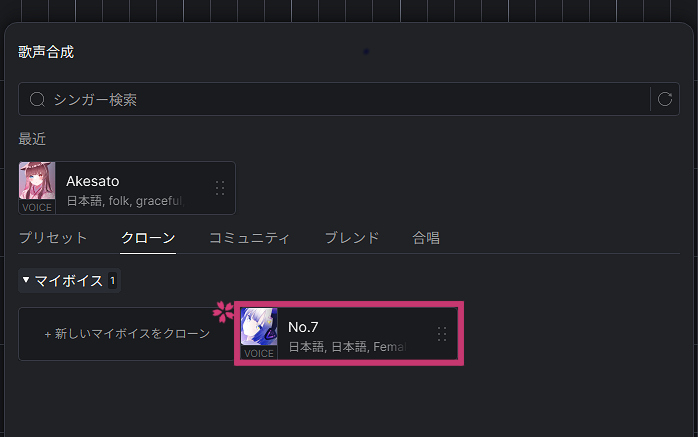Open the コミュニティ tab
Image resolution: width=698 pixels, height=437 pixels.
tap(249, 238)
